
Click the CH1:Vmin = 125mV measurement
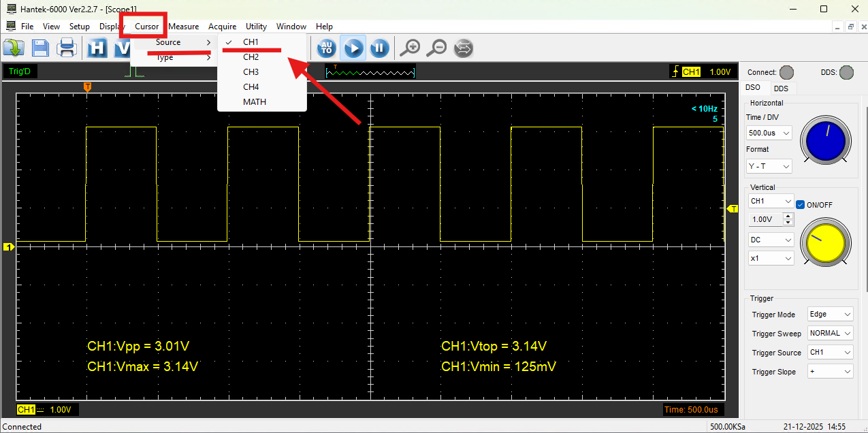499,366
